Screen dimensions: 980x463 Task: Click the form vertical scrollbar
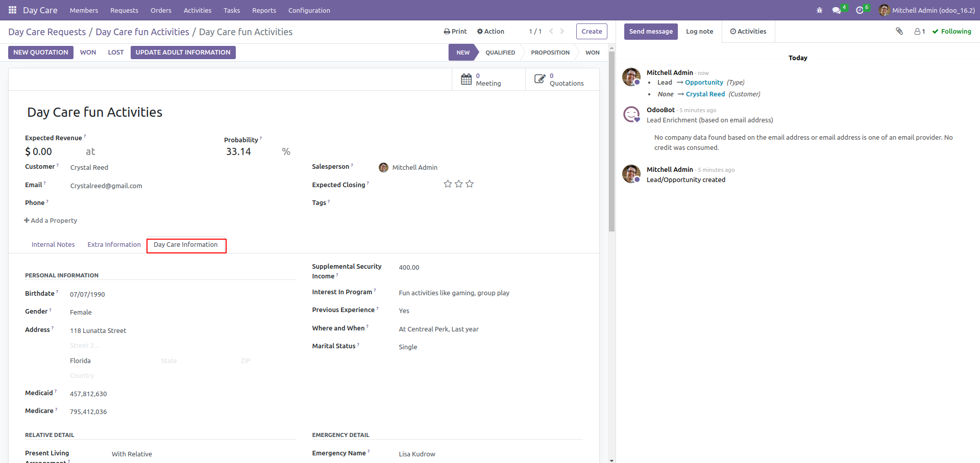(611, 142)
